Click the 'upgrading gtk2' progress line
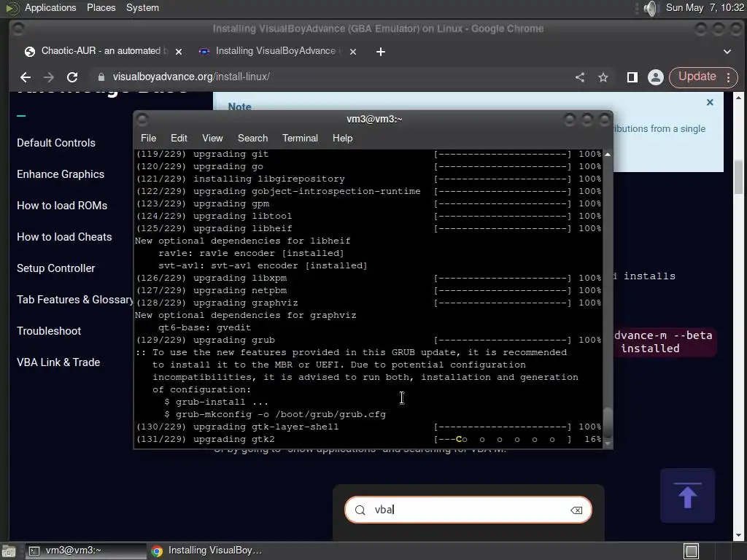 [x=368, y=440]
